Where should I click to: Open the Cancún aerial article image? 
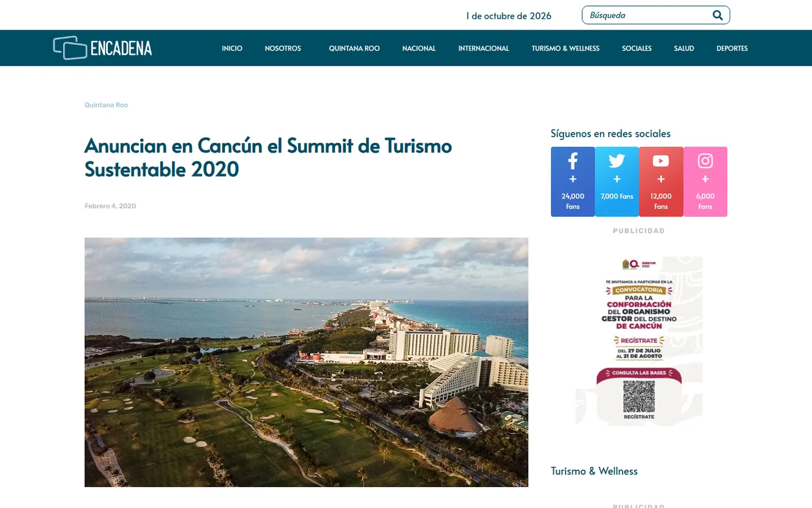[x=306, y=362]
